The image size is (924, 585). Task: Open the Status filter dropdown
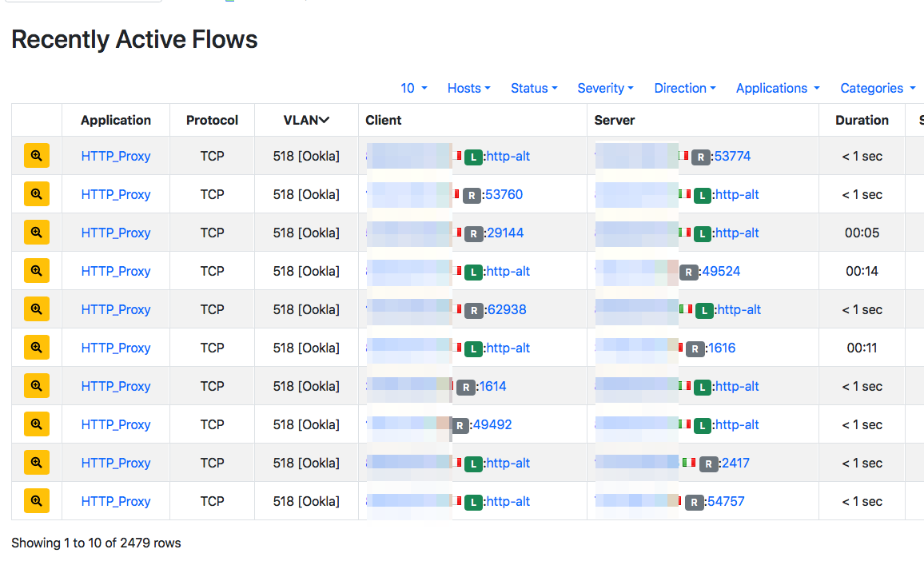coord(534,89)
